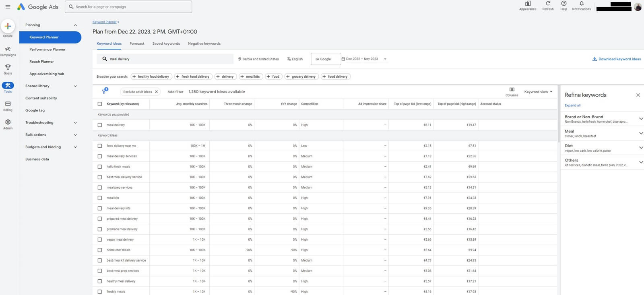The height and width of the screenshot is (295, 644).
Task: Open the Keyword view dropdown
Action: point(538,92)
